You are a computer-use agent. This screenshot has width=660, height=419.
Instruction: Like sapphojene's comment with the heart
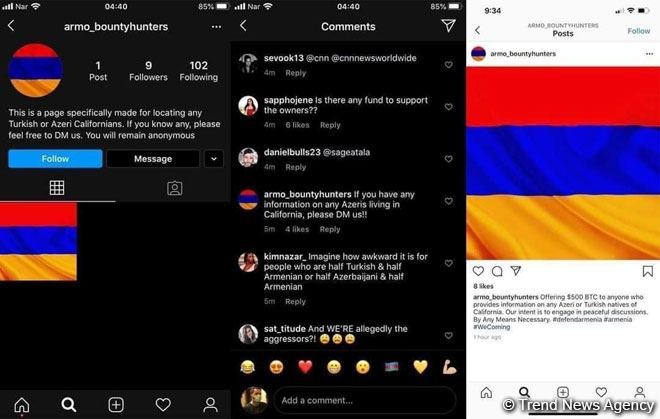pyautogui.click(x=449, y=107)
